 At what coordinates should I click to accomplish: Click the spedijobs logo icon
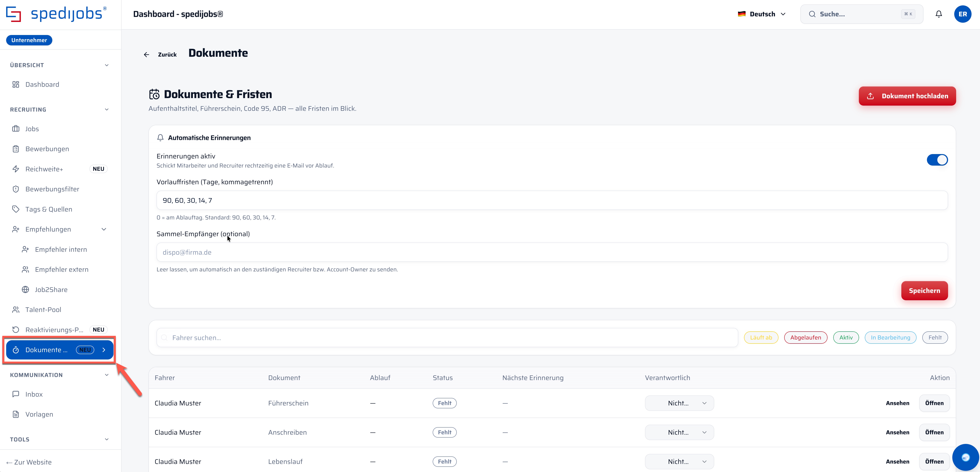tap(13, 14)
